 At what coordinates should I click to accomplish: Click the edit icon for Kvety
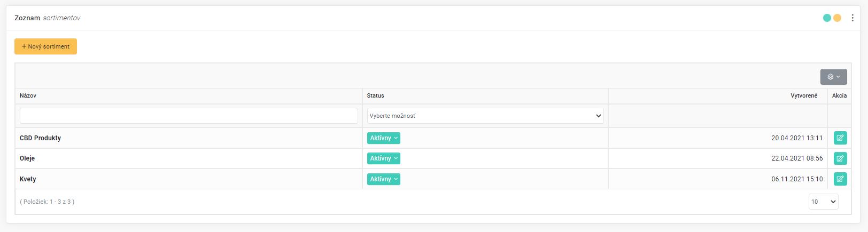point(840,179)
